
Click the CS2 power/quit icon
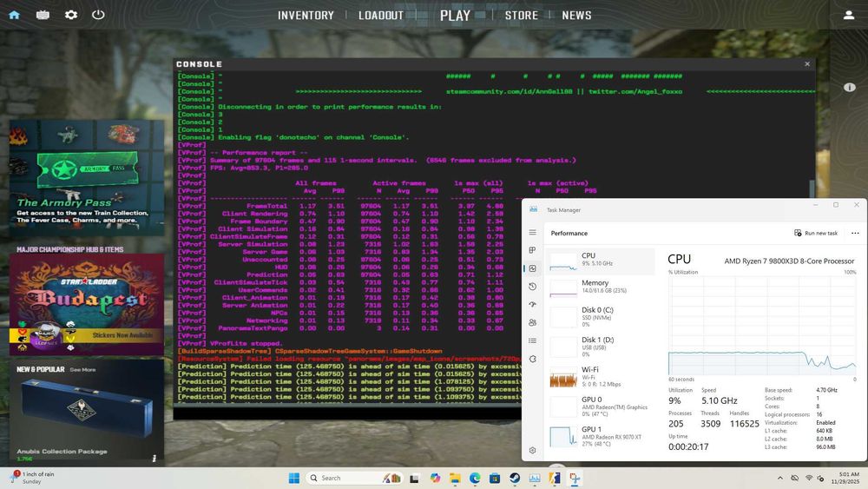[98, 15]
